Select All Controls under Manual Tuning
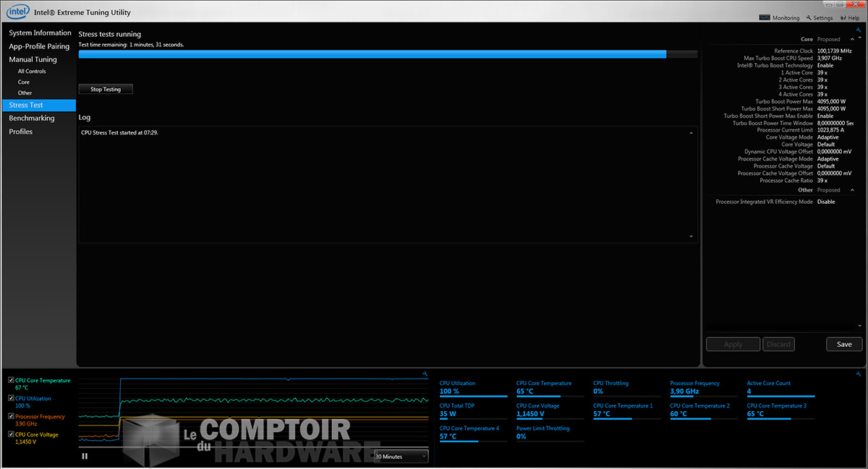The width and height of the screenshot is (868, 469). (32, 72)
